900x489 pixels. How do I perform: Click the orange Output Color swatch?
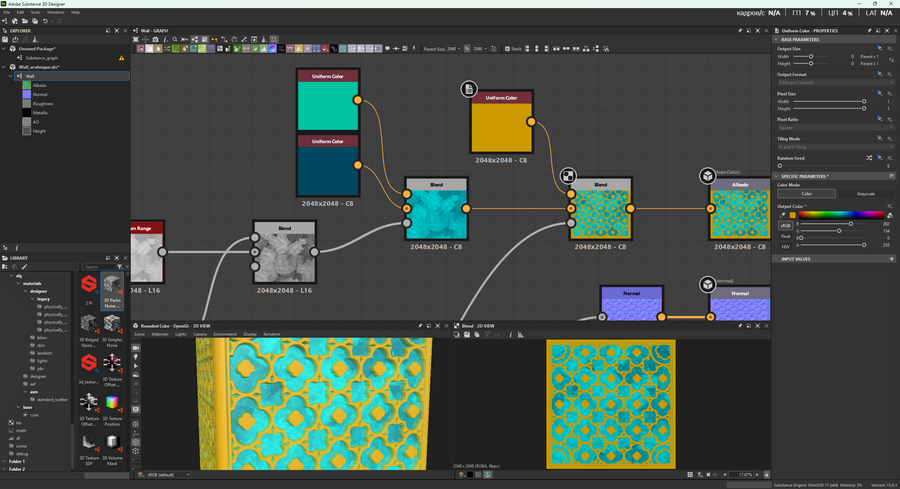pyautogui.click(x=793, y=214)
